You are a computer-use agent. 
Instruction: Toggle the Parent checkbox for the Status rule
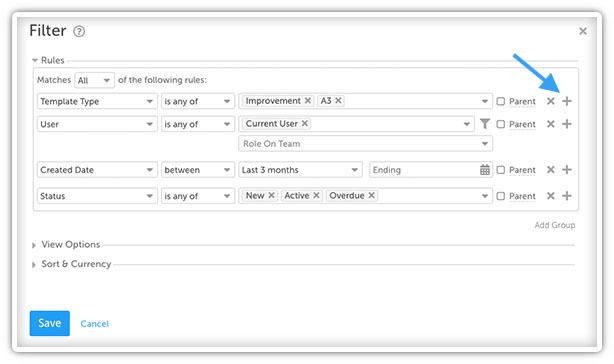pyautogui.click(x=500, y=196)
